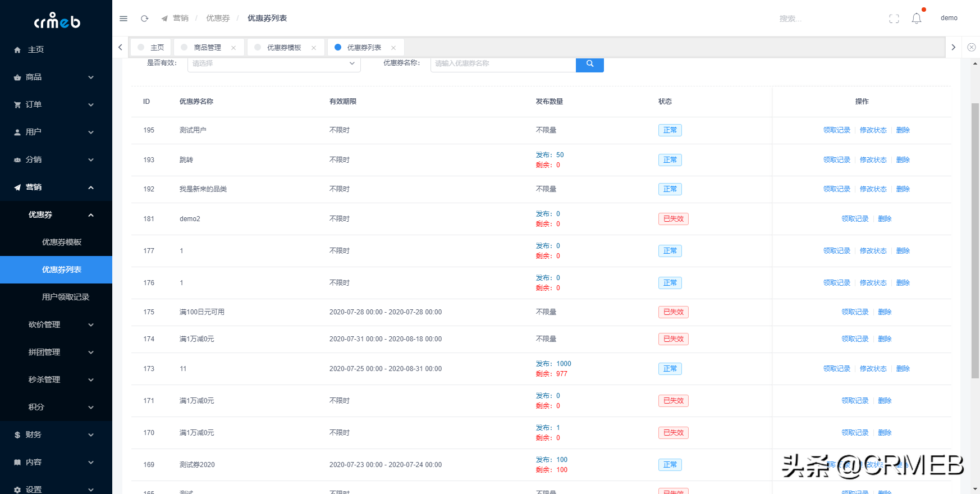Click 删除 for coupon 181 demo2
The image size is (980, 494).
point(885,219)
